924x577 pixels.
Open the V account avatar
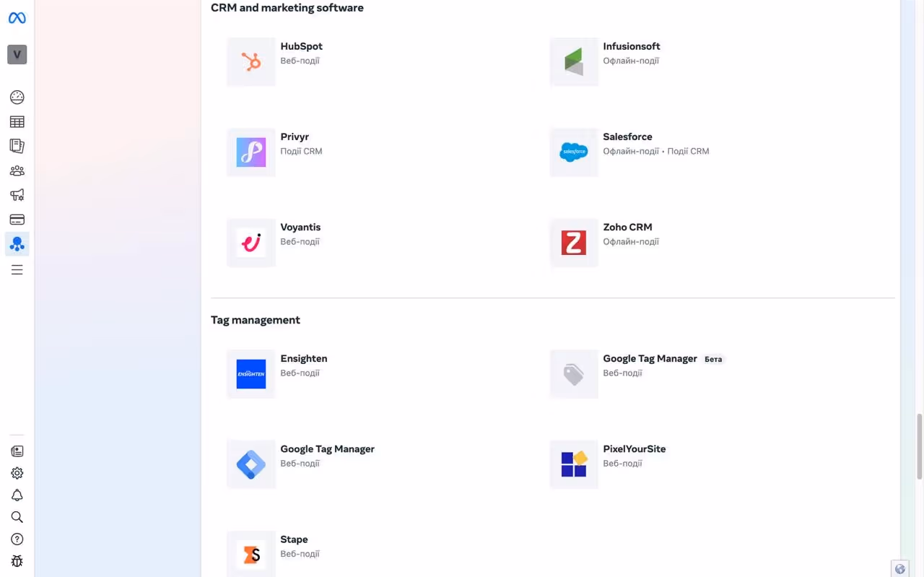[17, 54]
